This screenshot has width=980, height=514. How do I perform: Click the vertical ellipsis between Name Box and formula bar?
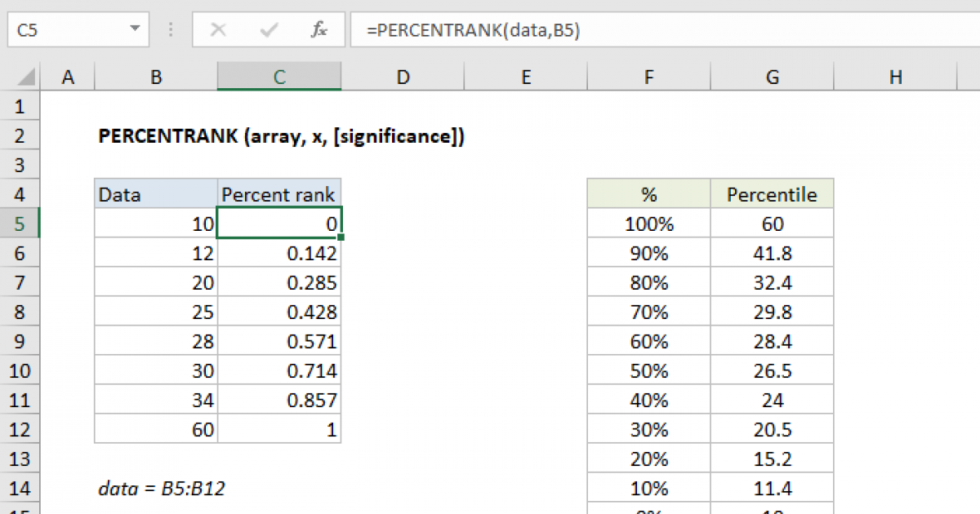[x=170, y=30]
